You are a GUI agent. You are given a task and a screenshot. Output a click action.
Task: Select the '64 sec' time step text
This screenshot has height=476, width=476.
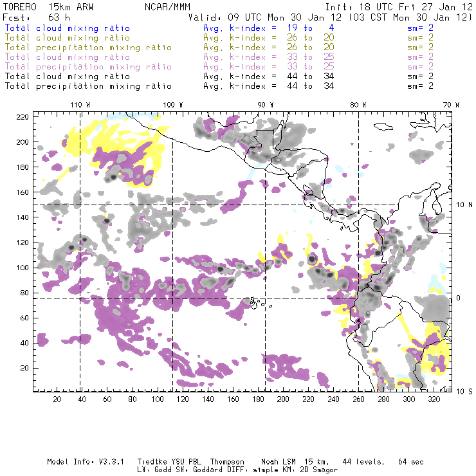tap(411, 462)
